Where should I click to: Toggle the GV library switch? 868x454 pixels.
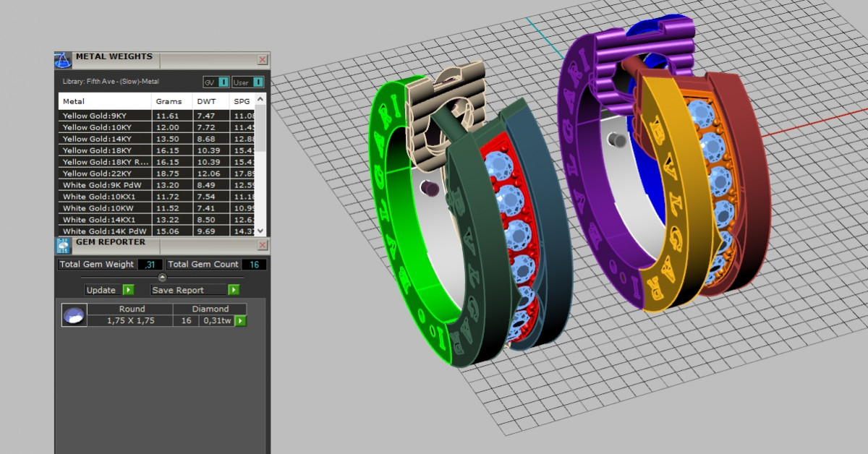click(216, 82)
